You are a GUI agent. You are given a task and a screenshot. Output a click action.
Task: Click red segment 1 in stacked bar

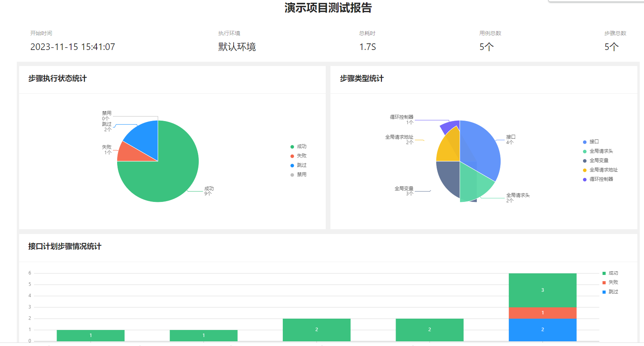tap(542, 313)
